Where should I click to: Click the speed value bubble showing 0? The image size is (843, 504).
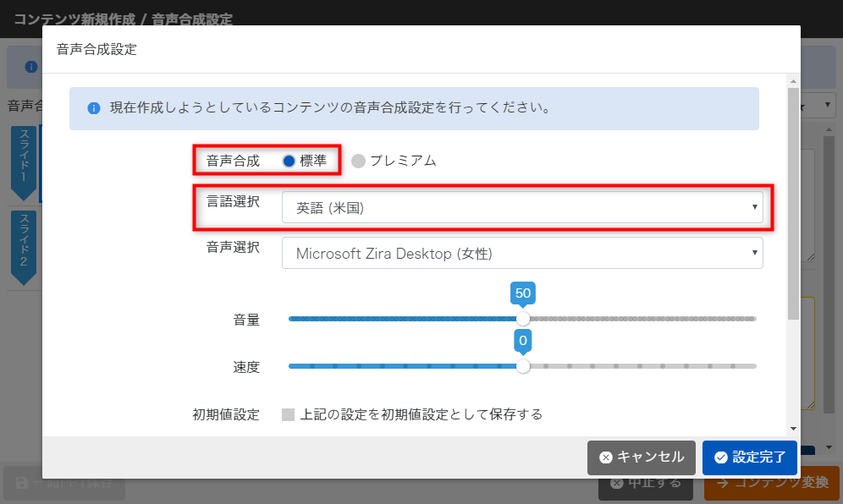pyautogui.click(x=523, y=341)
